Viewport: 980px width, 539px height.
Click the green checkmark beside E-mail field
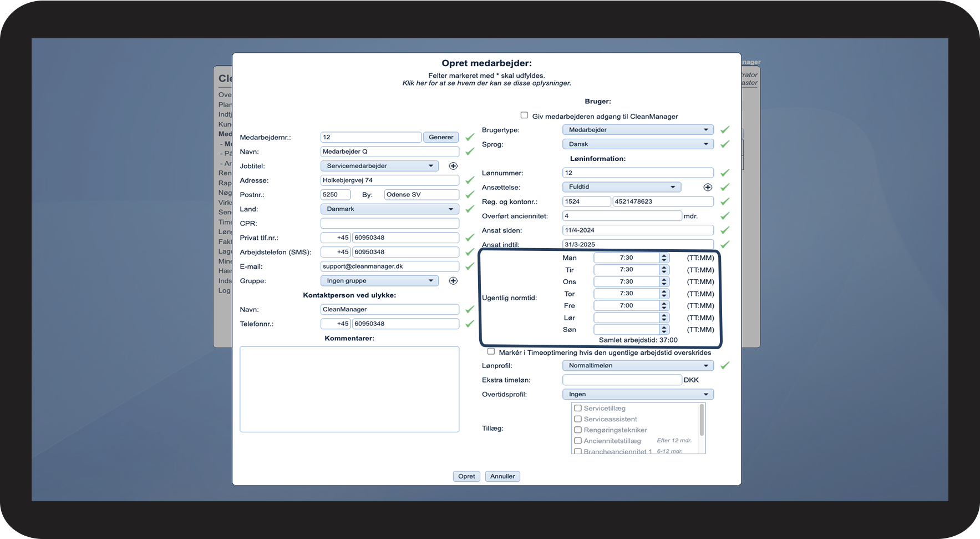(x=470, y=266)
